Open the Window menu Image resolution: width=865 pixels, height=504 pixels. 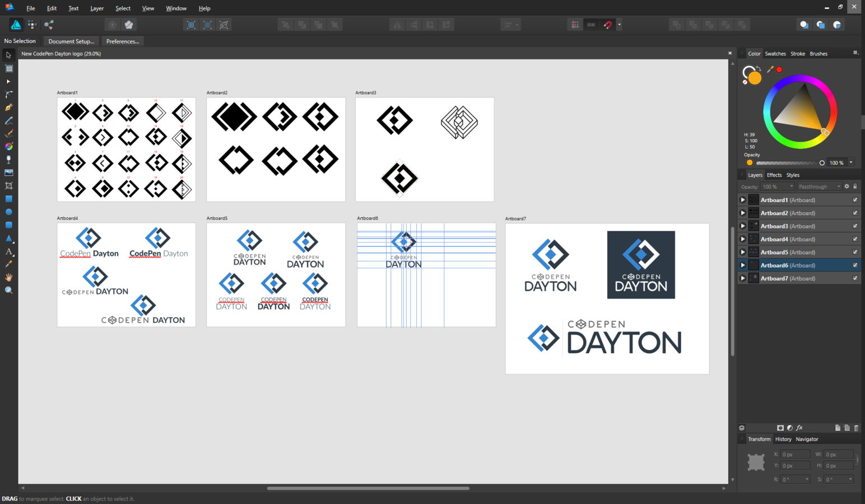pos(176,8)
